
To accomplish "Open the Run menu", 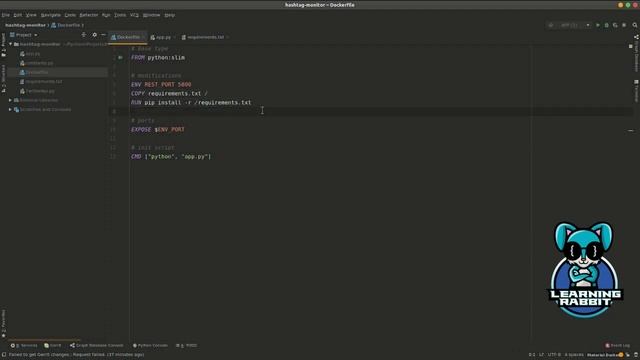I will pyautogui.click(x=106, y=15).
